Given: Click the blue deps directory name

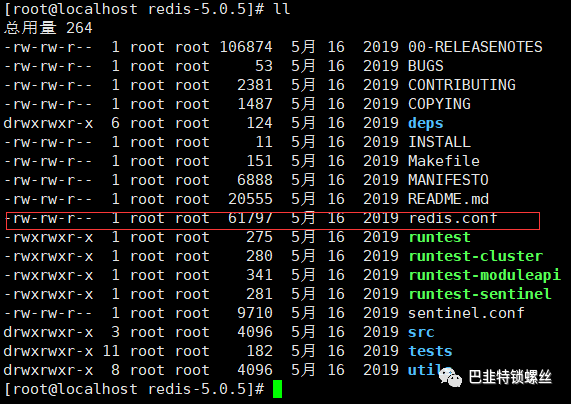Looking at the screenshot, I should pyautogui.click(x=425, y=123).
